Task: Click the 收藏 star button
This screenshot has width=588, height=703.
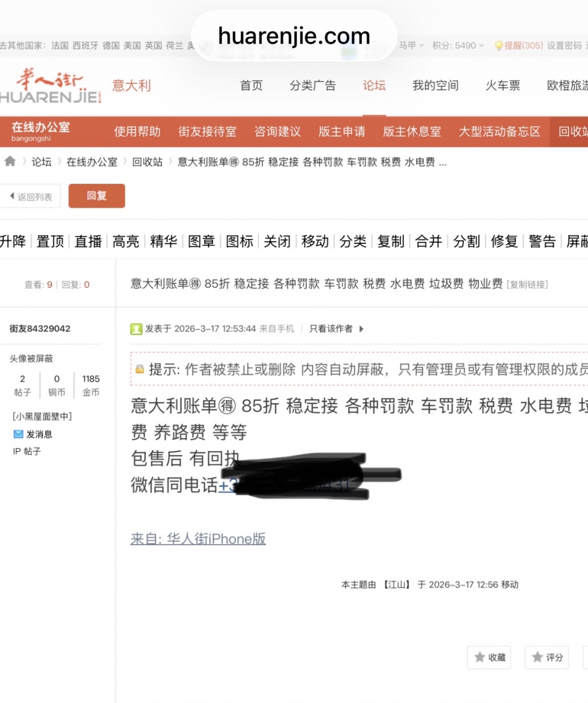Action: [489, 657]
